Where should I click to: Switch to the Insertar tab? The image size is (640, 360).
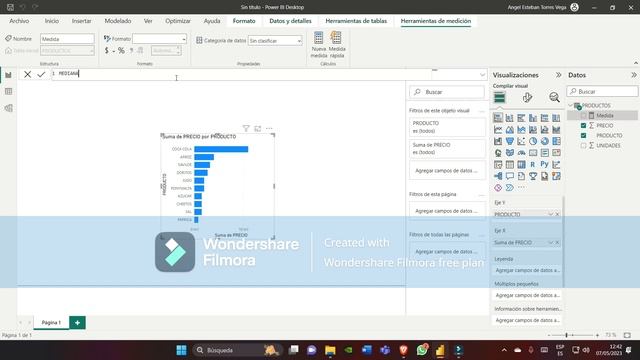(x=82, y=21)
